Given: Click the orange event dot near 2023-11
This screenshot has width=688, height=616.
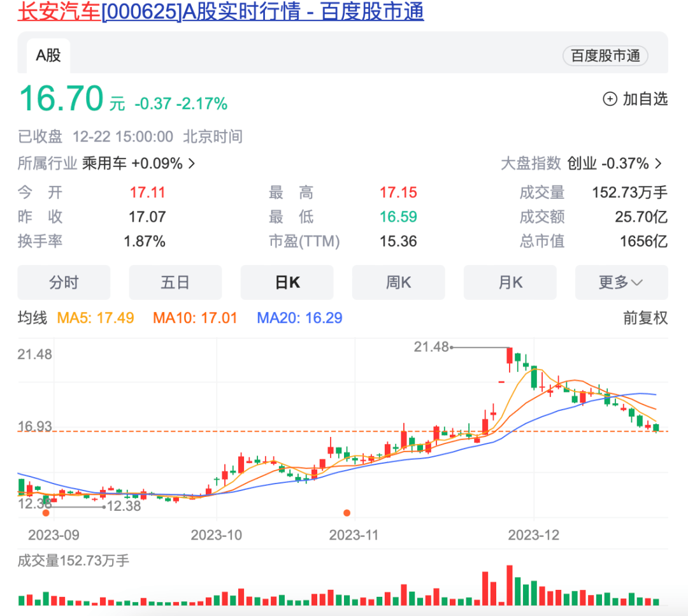Looking at the screenshot, I should pos(347,512).
